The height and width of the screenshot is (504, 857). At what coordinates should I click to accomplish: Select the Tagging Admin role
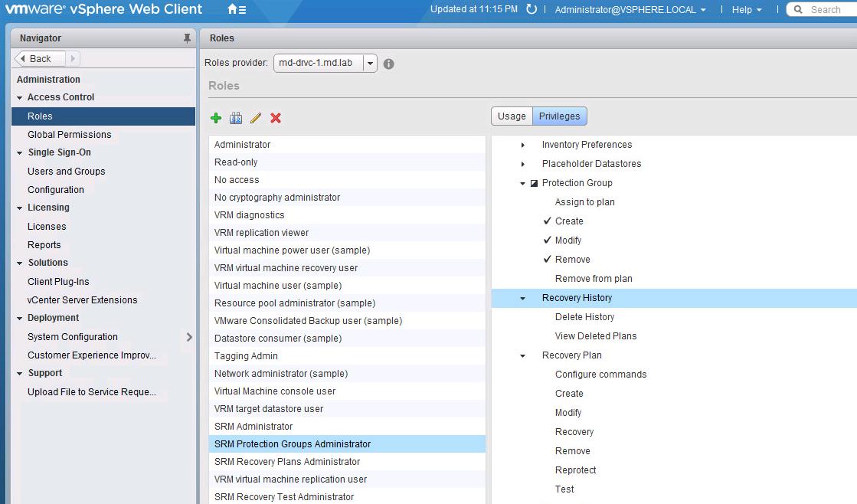pos(347,356)
